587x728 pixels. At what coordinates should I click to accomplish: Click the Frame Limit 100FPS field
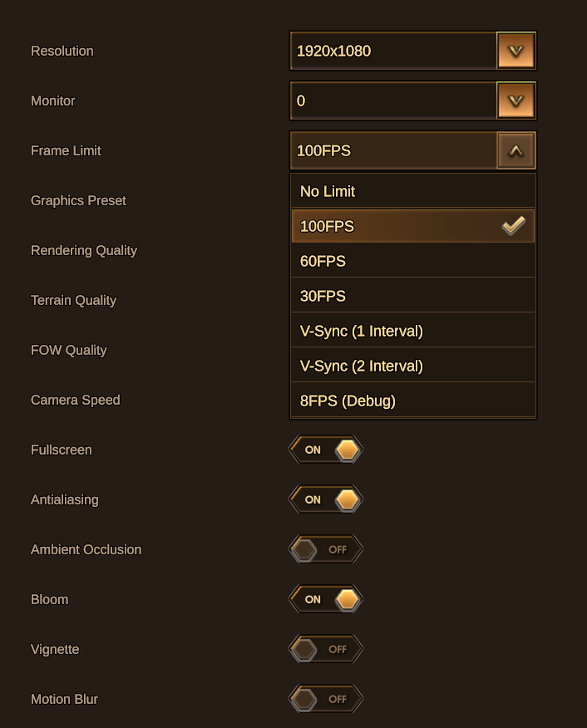394,151
